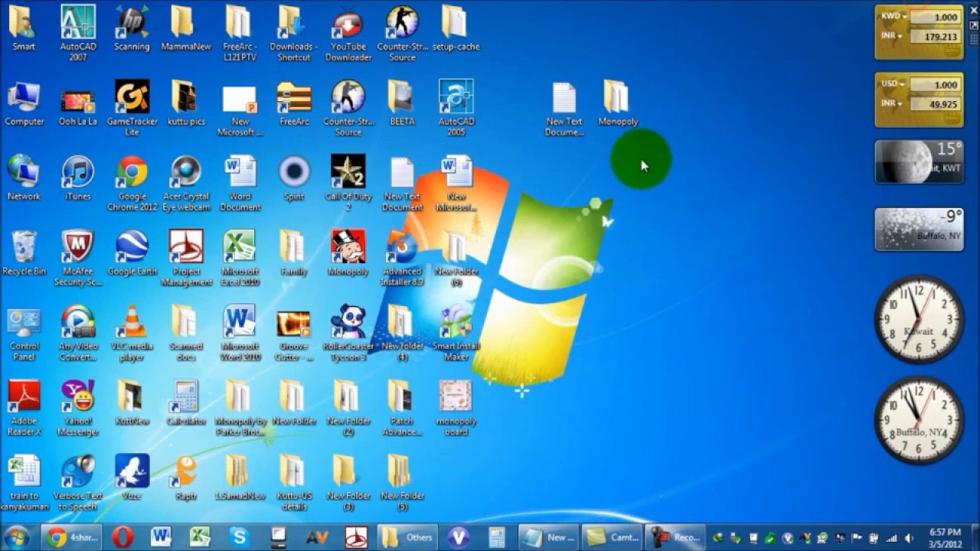The width and height of the screenshot is (980, 551).
Task: Open the HP Scanning shortcut
Action: pyautogui.click(x=132, y=29)
